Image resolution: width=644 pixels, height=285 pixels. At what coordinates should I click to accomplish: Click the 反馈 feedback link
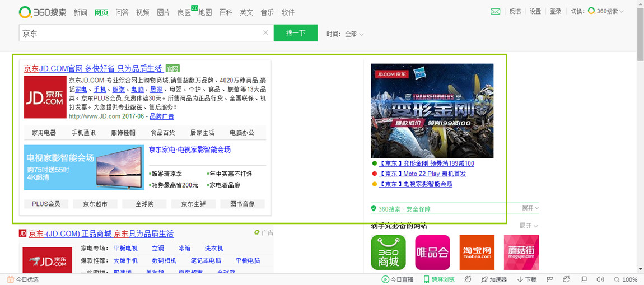pyautogui.click(x=515, y=12)
